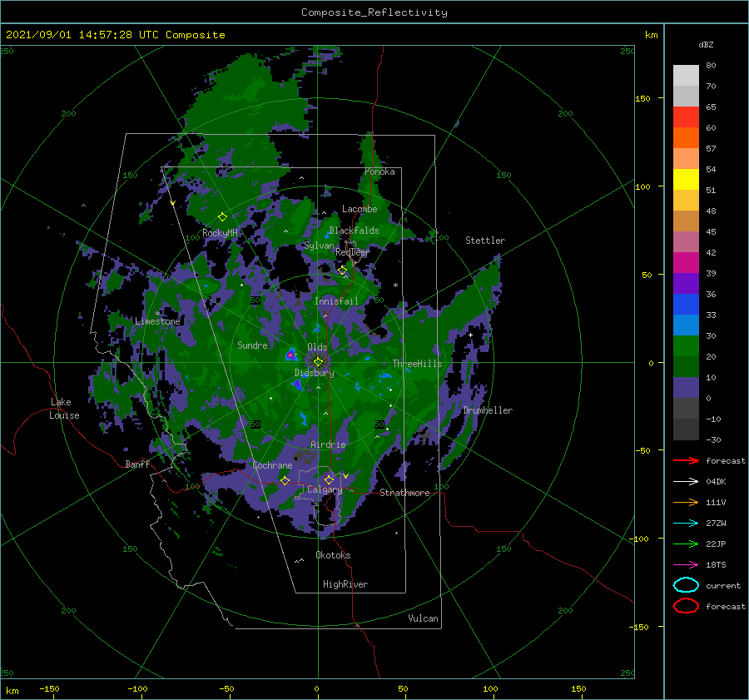
Task: Select the 65 dBZ red color swatch
Action: coord(686,117)
